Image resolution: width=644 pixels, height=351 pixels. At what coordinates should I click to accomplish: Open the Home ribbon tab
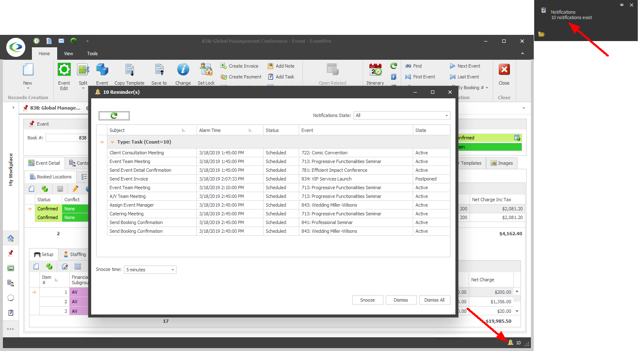44,54
